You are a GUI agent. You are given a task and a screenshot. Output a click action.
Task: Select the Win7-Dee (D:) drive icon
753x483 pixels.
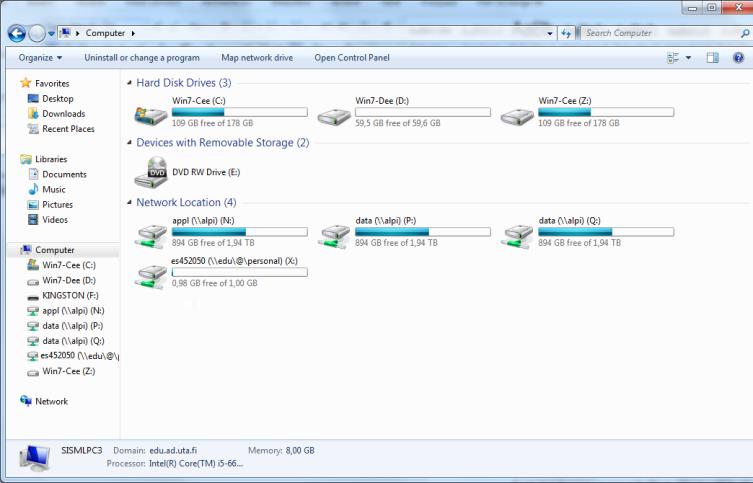(x=334, y=117)
